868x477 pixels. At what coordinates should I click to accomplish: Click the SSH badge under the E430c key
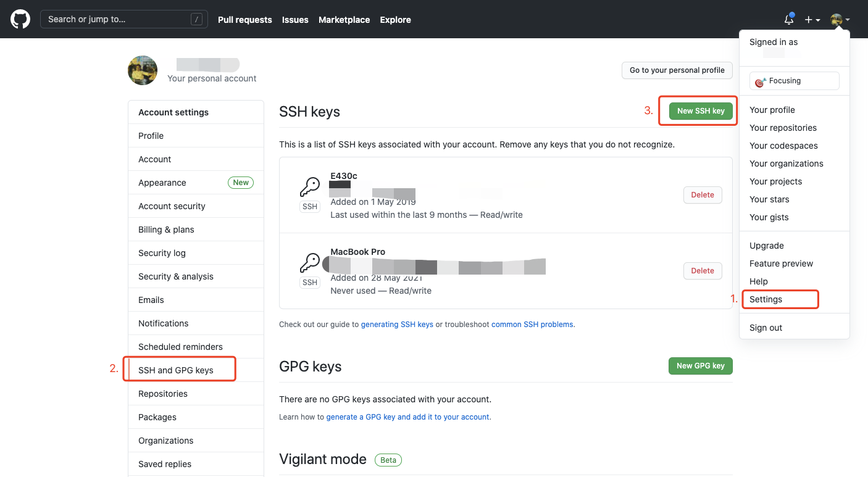pyautogui.click(x=310, y=207)
